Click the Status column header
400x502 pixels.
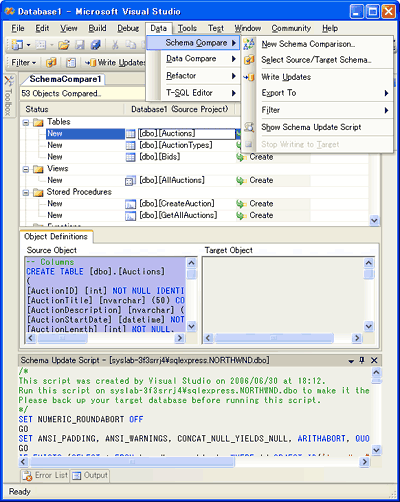(72, 109)
